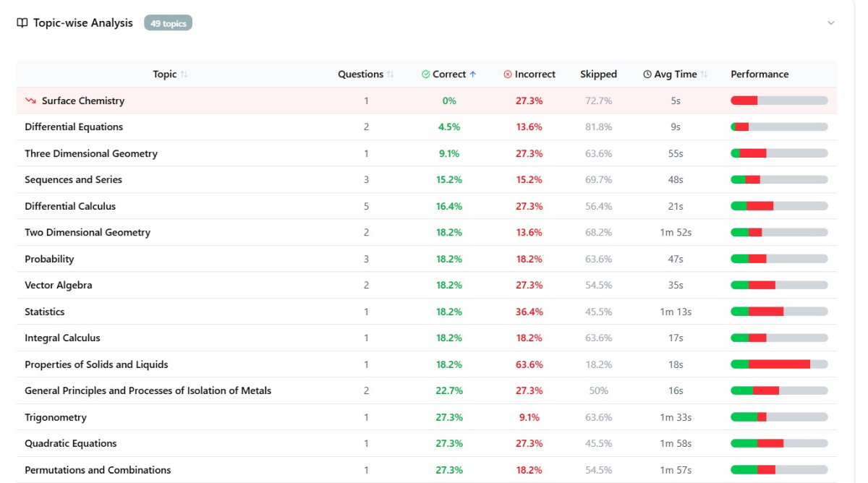
Task: Select the Sequences and Series topic
Action: tap(74, 180)
